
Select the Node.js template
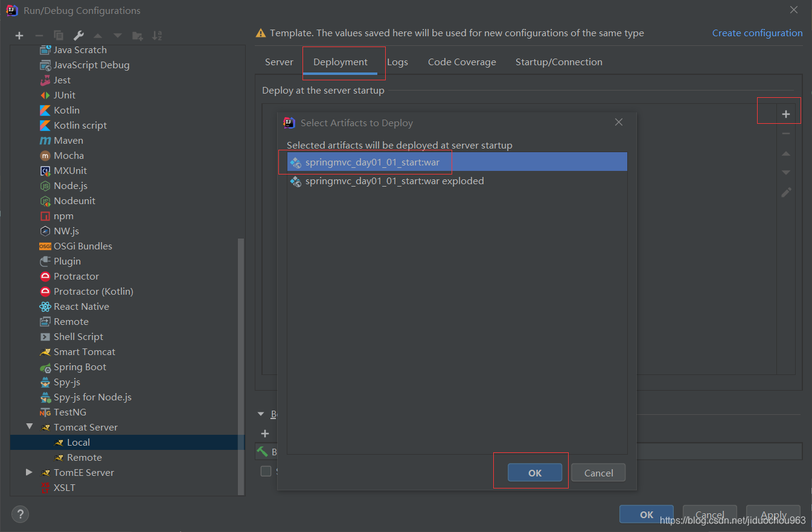point(63,186)
